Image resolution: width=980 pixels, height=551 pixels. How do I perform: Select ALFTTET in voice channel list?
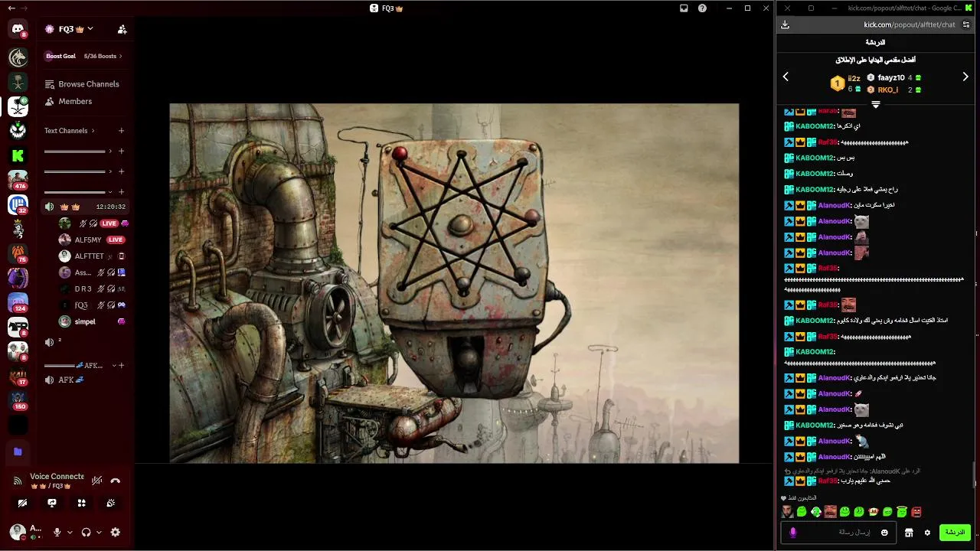[88, 256]
